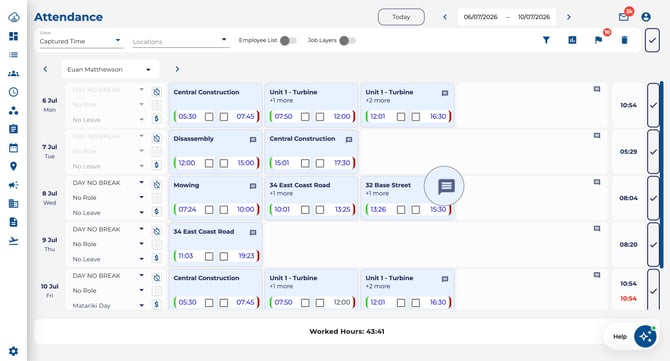
Task: Open the list view sidebar icon
Action: [13, 55]
